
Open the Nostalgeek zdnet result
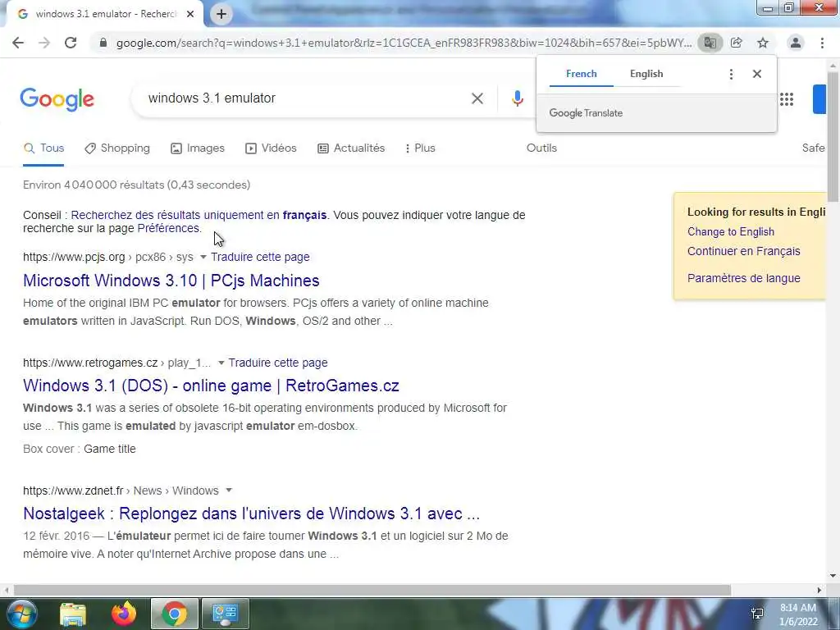[x=251, y=514]
